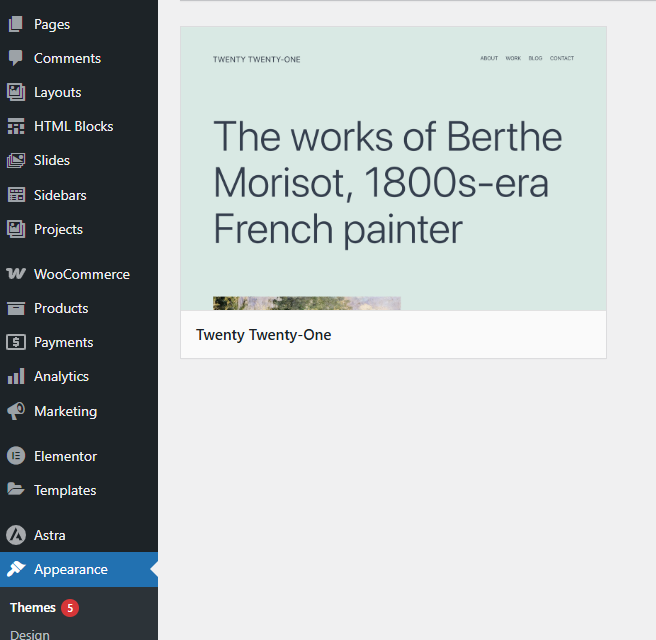Image resolution: width=656 pixels, height=640 pixels.
Task: Click the Analytics bar chart icon
Action: pos(15,376)
